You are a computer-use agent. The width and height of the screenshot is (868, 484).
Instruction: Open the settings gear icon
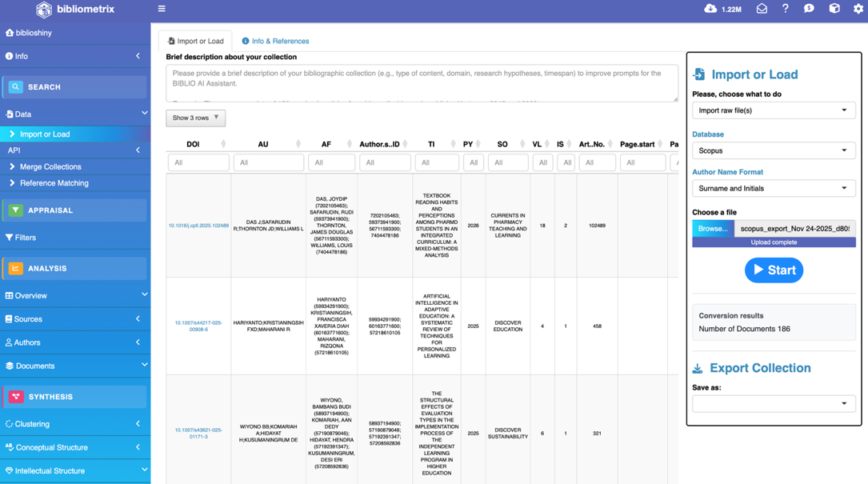coord(858,8)
